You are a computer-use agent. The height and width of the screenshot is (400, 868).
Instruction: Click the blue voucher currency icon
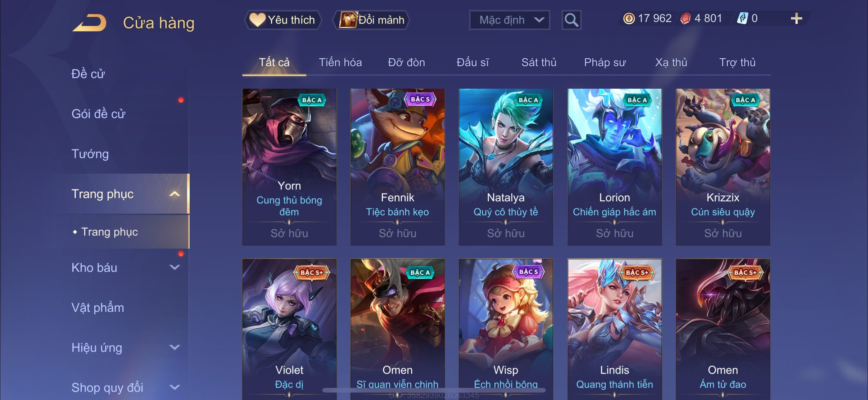742,19
